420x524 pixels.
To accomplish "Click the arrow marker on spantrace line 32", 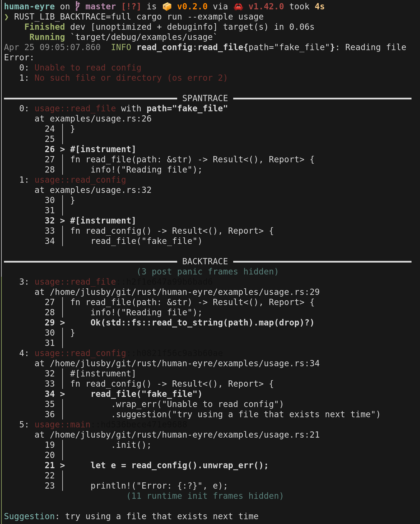I will click(x=63, y=221).
